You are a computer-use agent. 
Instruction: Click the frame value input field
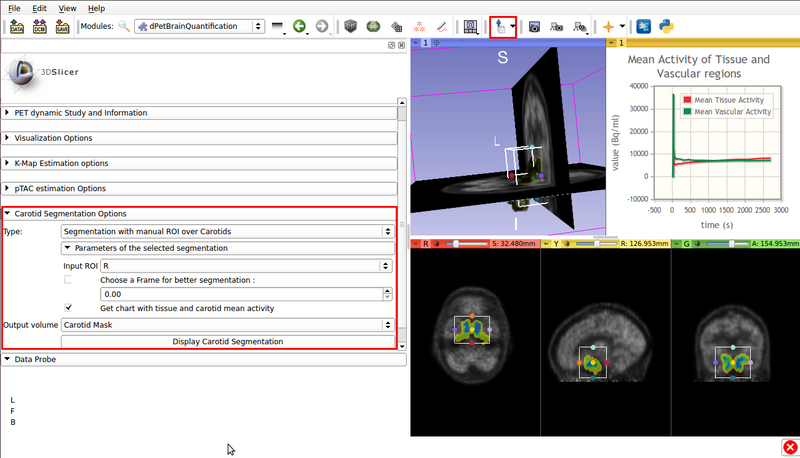coord(240,294)
